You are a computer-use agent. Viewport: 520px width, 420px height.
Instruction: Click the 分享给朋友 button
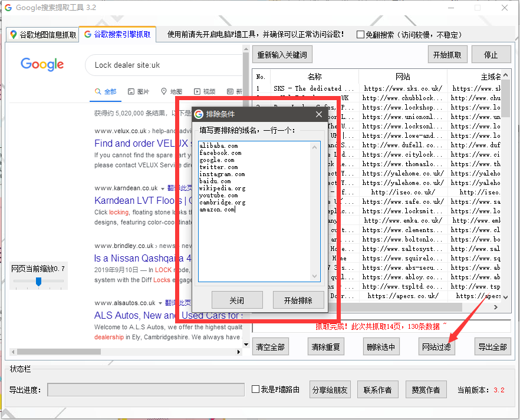330,390
